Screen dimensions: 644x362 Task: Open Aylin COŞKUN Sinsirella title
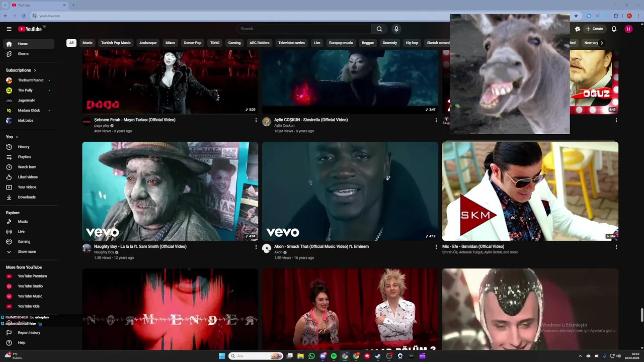tap(311, 120)
